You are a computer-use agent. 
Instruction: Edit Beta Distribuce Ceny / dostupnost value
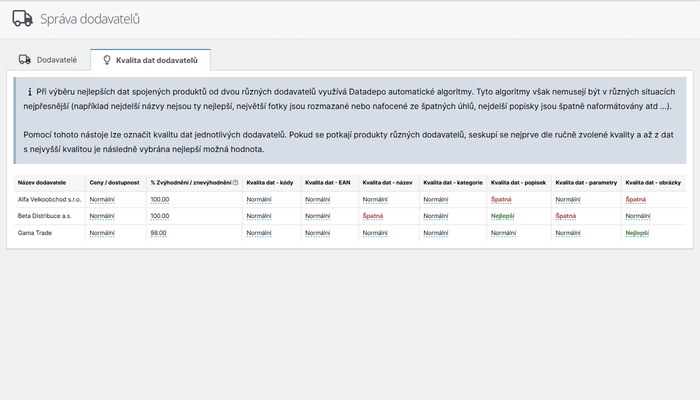click(x=102, y=216)
